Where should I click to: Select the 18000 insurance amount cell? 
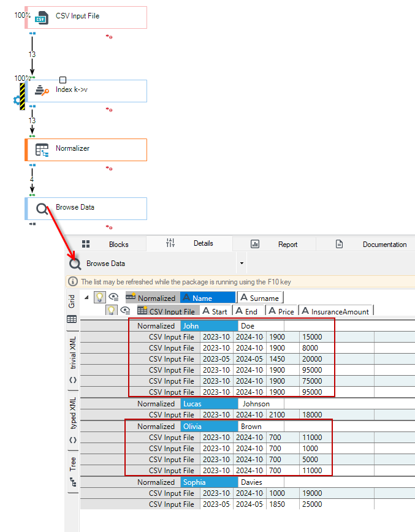pyautogui.click(x=337, y=414)
